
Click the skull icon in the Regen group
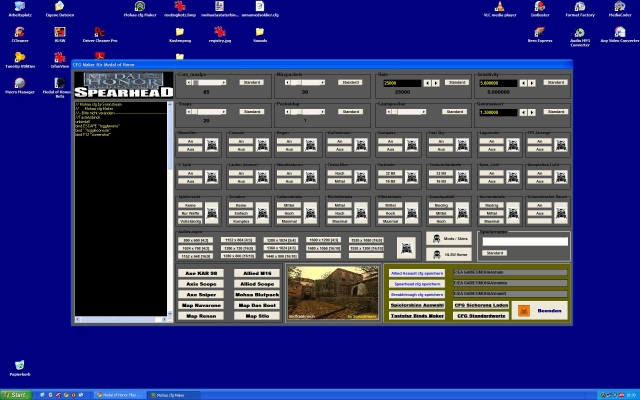point(311,145)
